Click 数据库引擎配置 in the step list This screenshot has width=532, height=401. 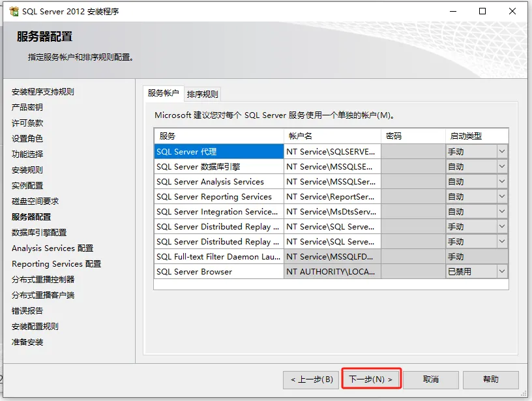coord(39,232)
